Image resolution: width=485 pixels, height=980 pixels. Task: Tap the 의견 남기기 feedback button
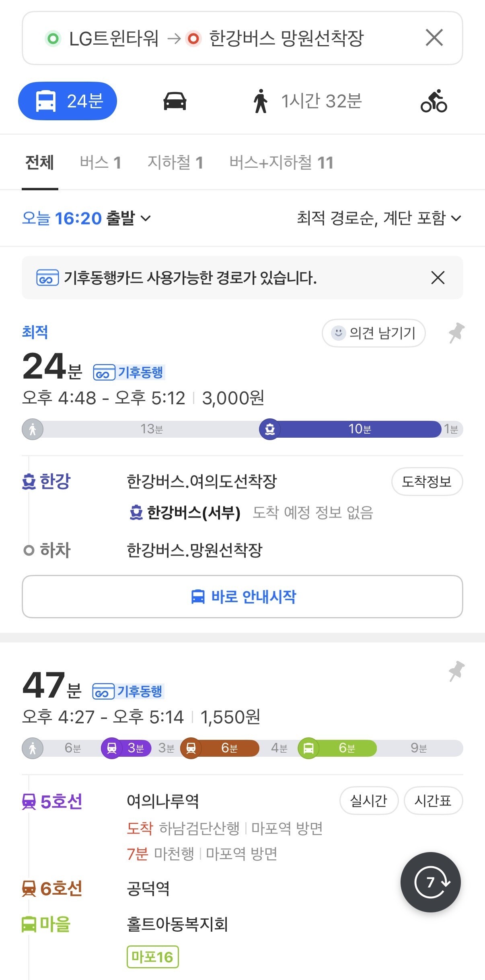coord(374,333)
